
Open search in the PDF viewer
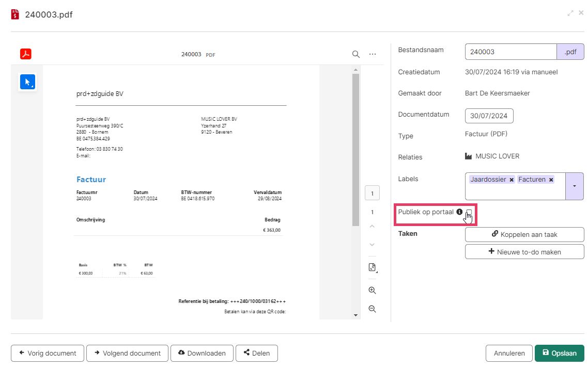click(x=356, y=54)
